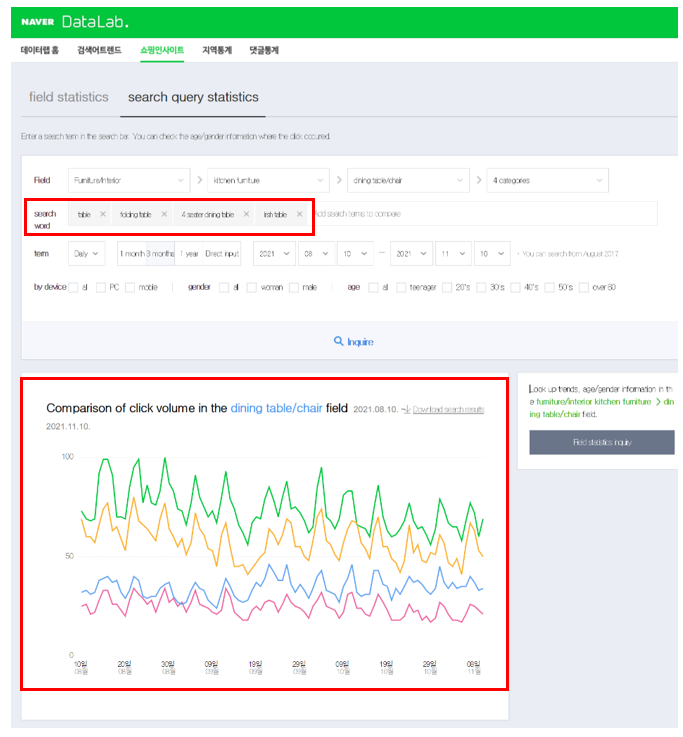
Task: Expand the dining table/chair dropdown
Action: pos(408,180)
